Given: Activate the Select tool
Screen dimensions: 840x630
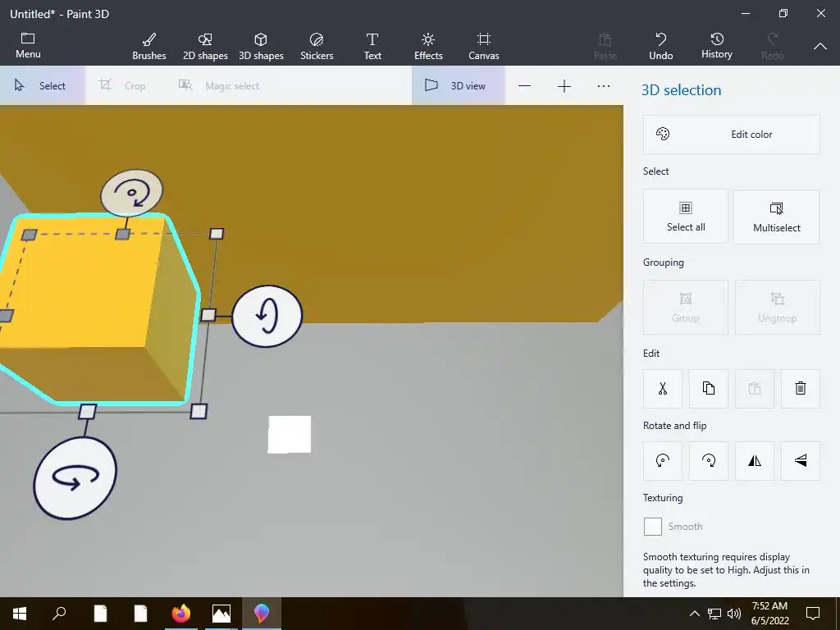Looking at the screenshot, I should 42,85.
